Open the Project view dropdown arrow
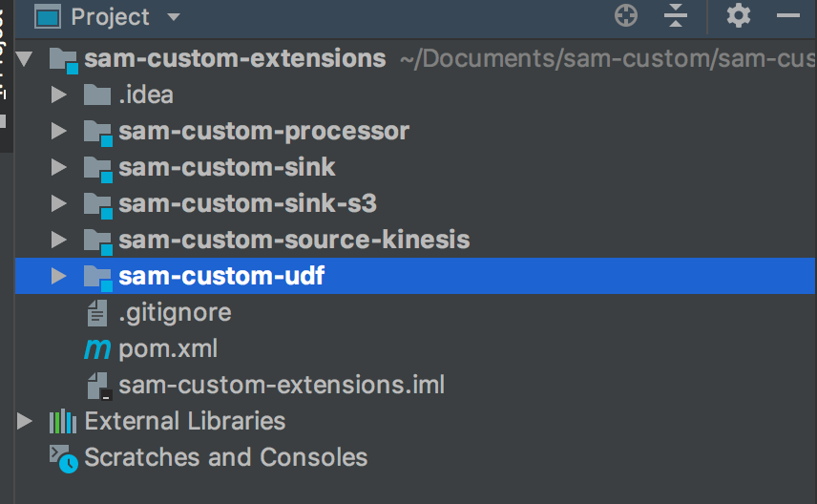The image size is (817, 504). pyautogui.click(x=173, y=17)
